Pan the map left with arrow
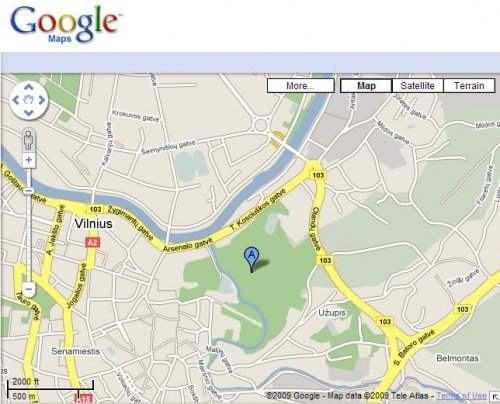 tap(16, 100)
